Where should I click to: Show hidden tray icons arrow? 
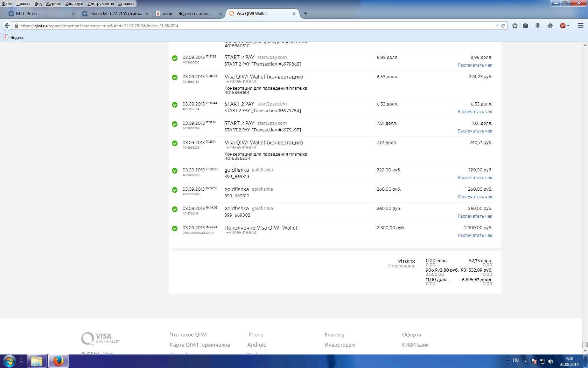click(x=525, y=361)
